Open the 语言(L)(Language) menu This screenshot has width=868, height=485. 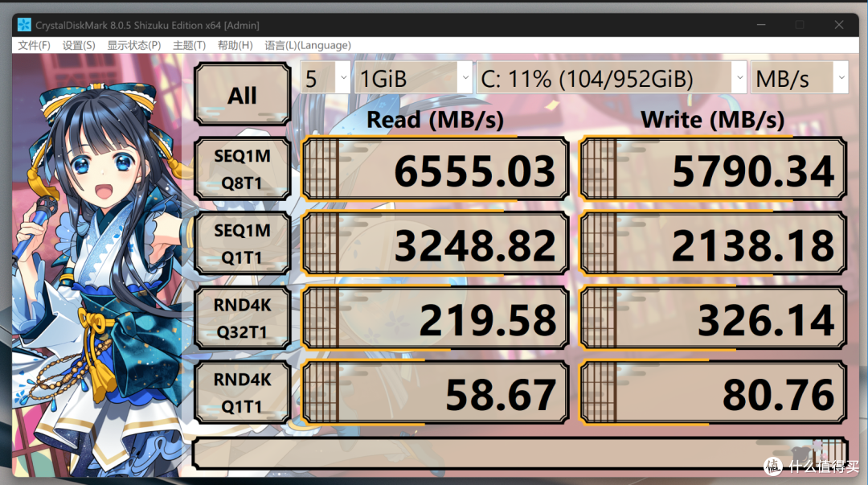[308, 46]
